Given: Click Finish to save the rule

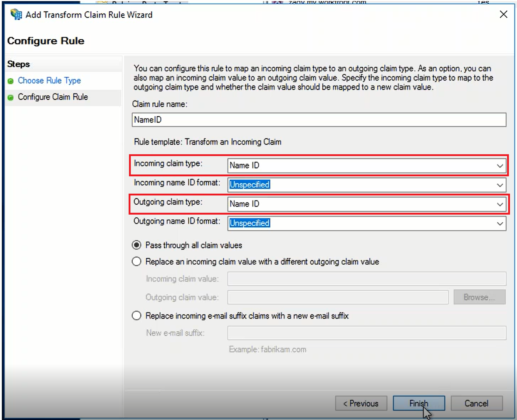Looking at the screenshot, I should 419,403.
